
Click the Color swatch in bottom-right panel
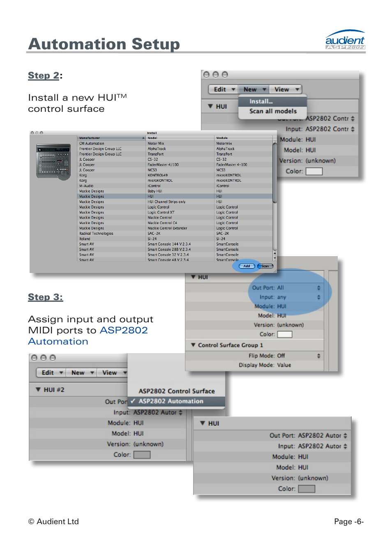tap(307, 489)
